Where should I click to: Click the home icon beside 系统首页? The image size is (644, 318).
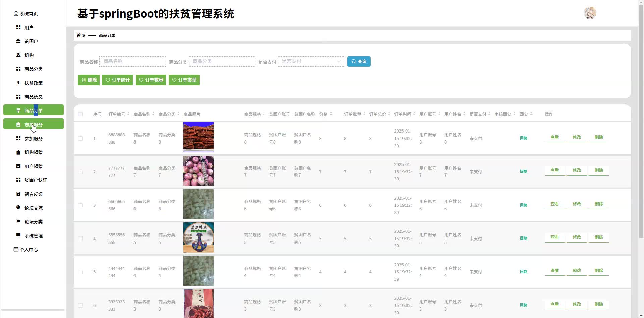(16, 14)
